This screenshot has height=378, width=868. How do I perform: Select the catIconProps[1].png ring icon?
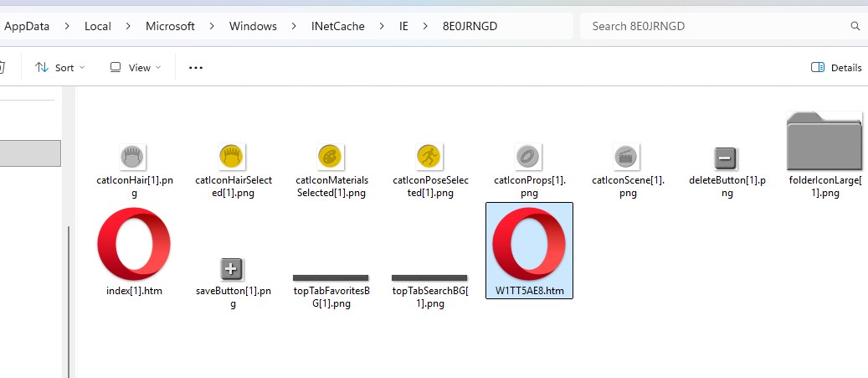click(529, 157)
